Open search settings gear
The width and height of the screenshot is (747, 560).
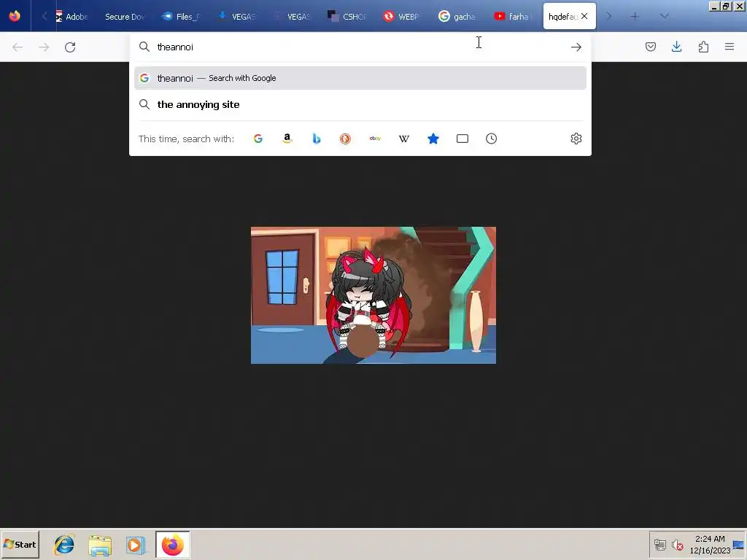[x=576, y=139]
